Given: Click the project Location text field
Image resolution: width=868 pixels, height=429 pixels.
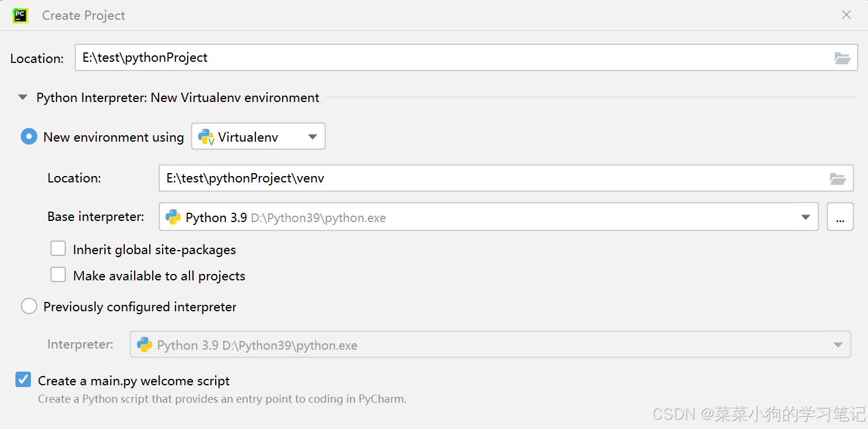Looking at the screenshot, I should (x=455, y=58).
